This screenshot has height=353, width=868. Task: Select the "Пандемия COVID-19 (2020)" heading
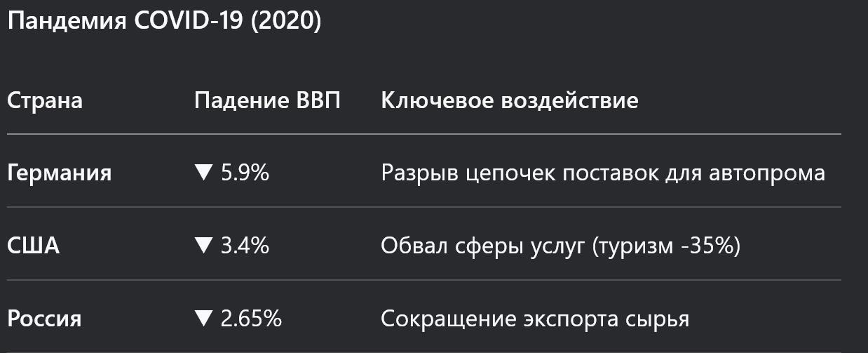[x=164, y=21]
